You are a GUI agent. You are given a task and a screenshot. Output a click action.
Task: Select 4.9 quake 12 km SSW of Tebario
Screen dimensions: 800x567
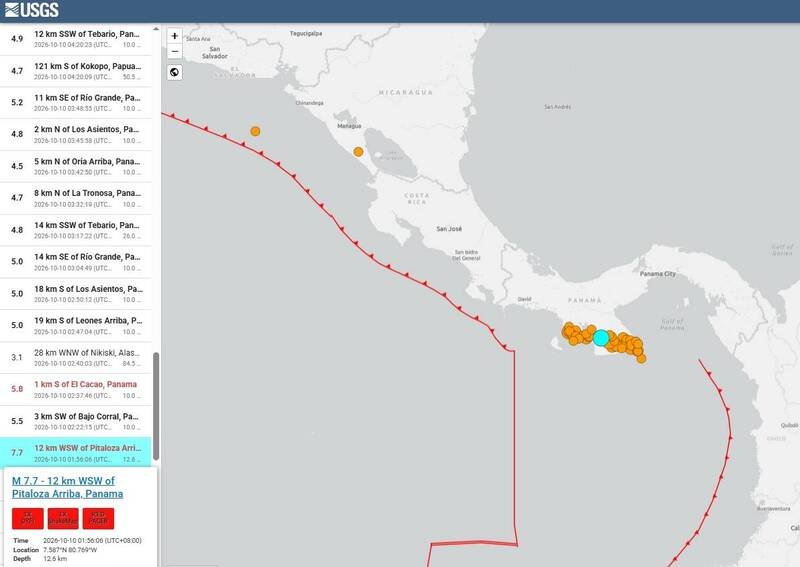click(x=76, y=39)
